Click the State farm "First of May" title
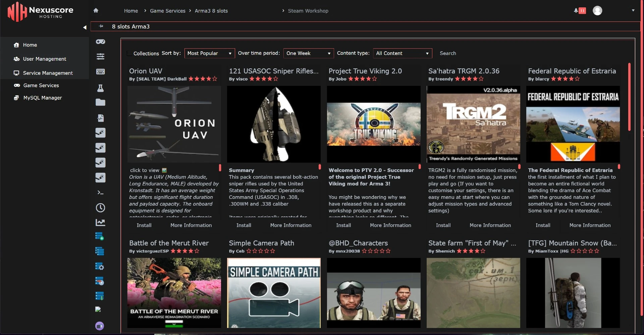The width and height of the screenshot is (644, 335). tap(472, 243)
